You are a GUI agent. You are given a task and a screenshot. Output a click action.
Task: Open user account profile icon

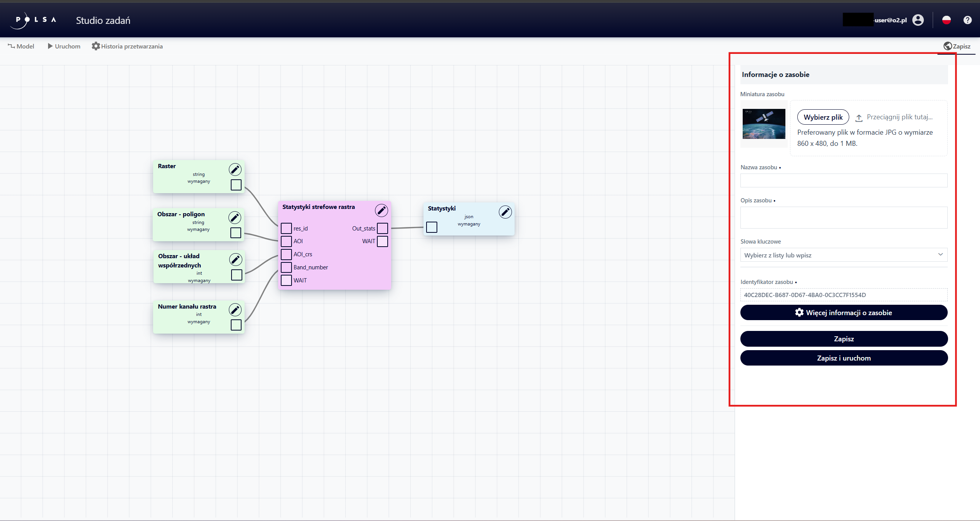click(918, 20)
